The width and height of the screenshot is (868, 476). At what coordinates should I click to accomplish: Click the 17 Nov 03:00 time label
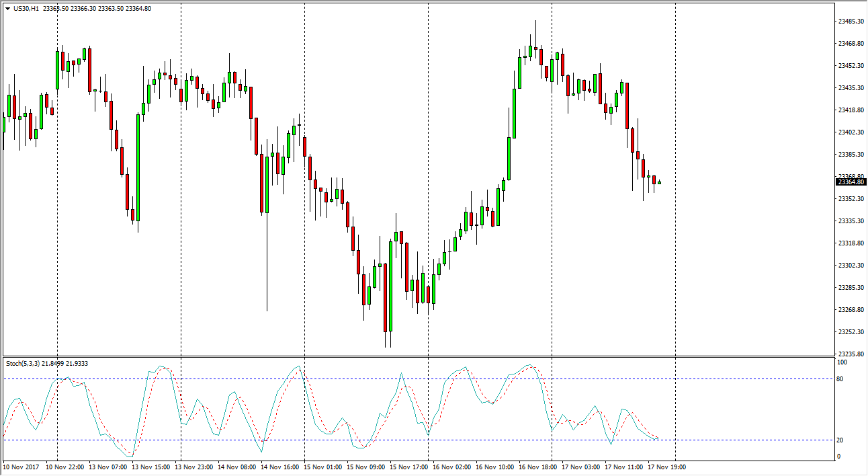point(582,467)
